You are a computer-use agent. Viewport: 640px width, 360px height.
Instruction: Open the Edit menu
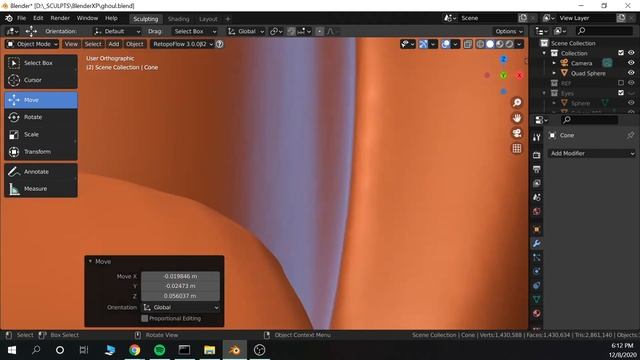[38, 18]
